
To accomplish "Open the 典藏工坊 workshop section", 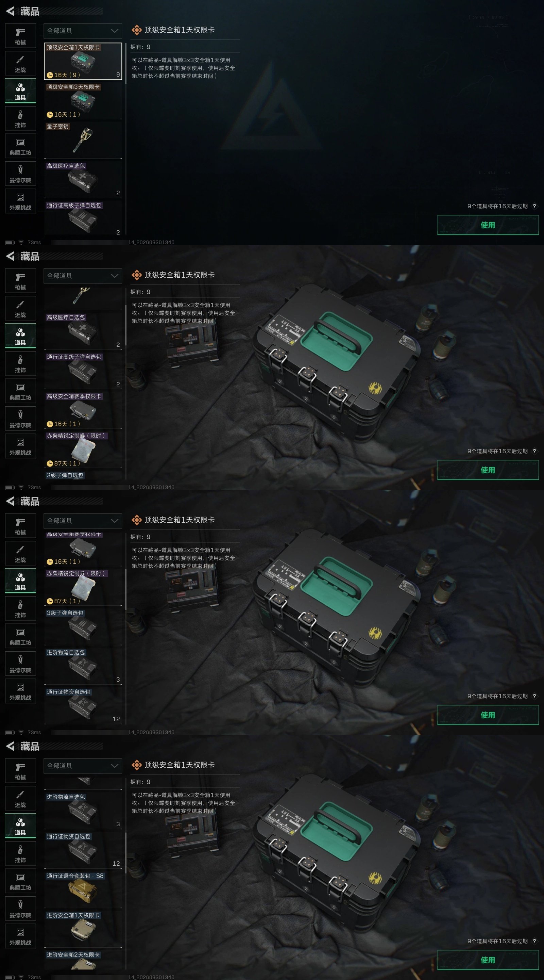I will (x=20, y=146).
